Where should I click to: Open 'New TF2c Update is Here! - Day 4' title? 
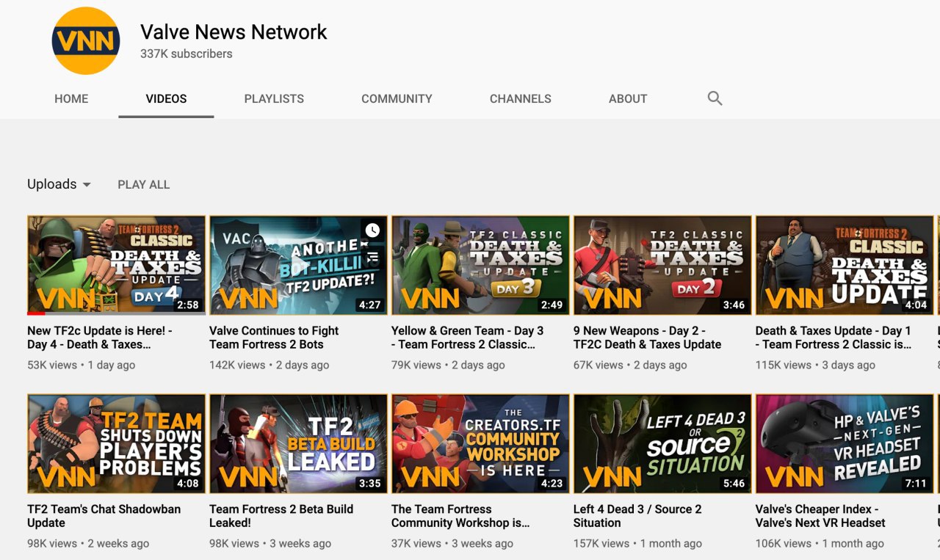pos(100,338)
